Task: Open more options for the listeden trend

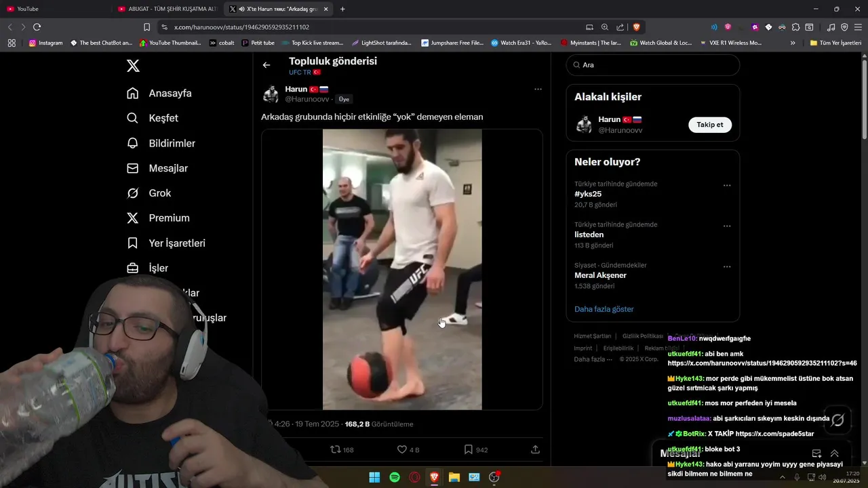Action: click(x=727, y=226)
